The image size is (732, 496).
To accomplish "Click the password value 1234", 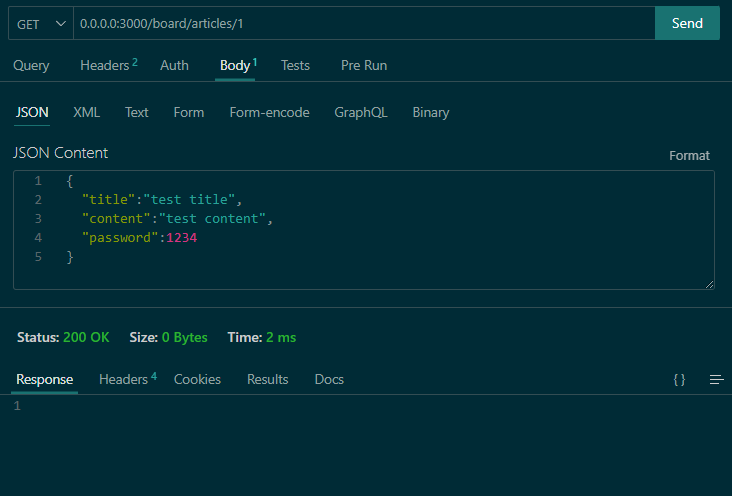I will 182,238.
